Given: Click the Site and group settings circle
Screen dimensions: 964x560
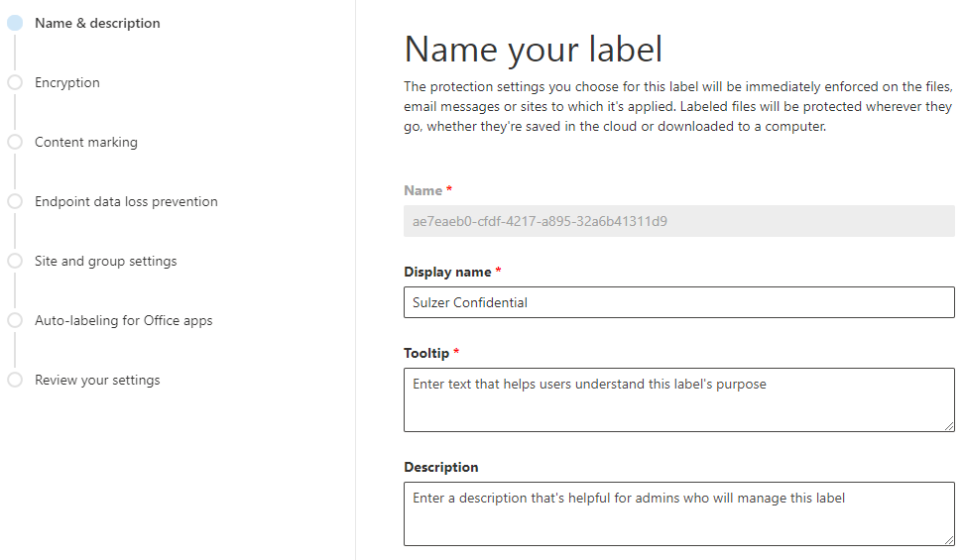Looking at the screenshot, I should click(15, 261).
